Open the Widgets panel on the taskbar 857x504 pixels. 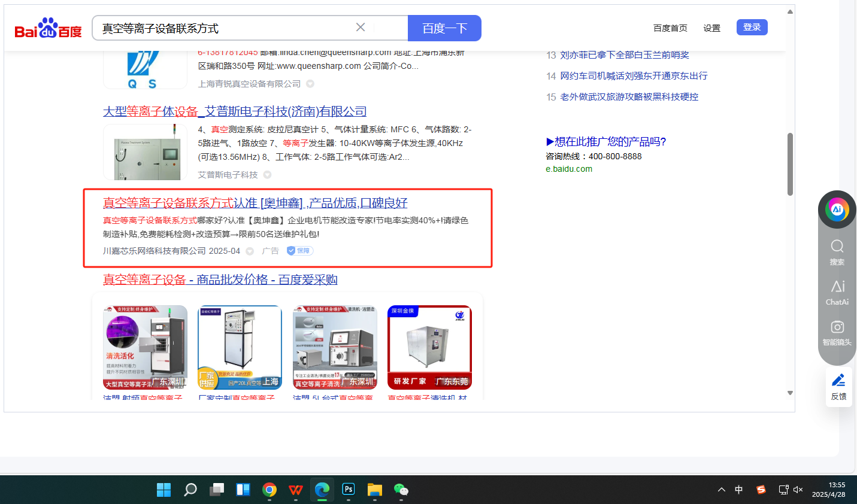243,490
